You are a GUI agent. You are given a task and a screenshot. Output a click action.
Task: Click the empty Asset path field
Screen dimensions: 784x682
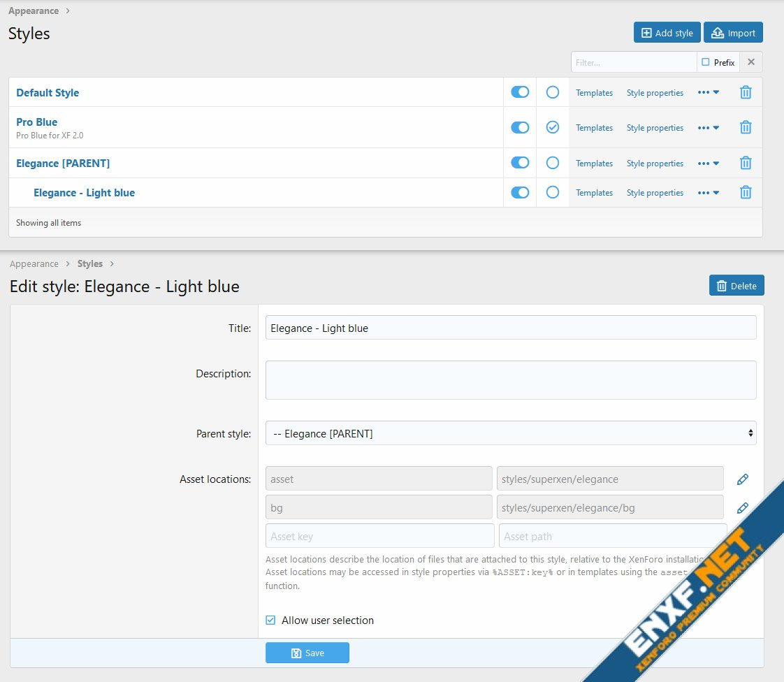(x=613, y=536)
